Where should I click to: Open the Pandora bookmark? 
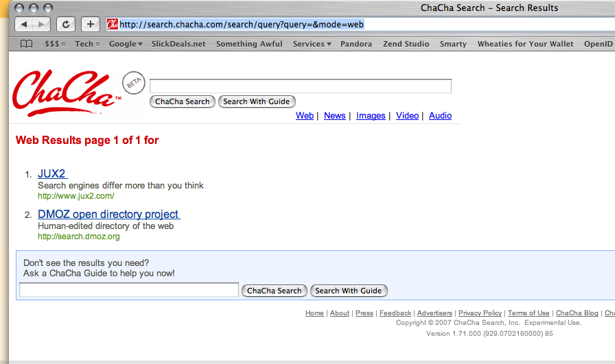(356, 44)
